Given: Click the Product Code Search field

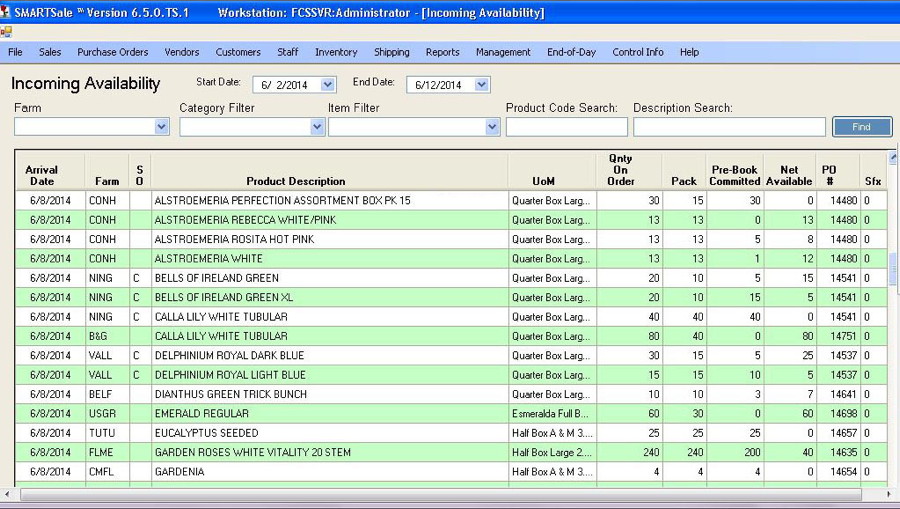Looking at the screenshot, I should click(x=566, y=127).
